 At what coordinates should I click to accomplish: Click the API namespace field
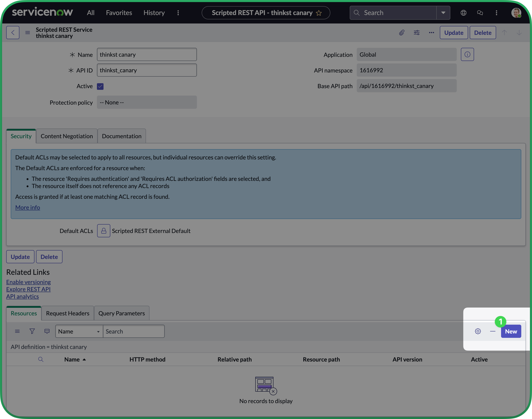tap(407, 70)
